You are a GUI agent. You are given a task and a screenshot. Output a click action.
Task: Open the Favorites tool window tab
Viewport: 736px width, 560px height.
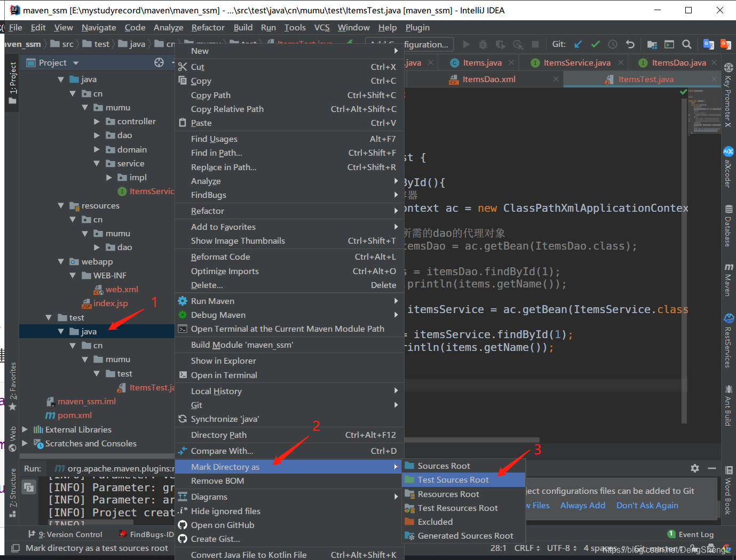click(x=13, y=386)
